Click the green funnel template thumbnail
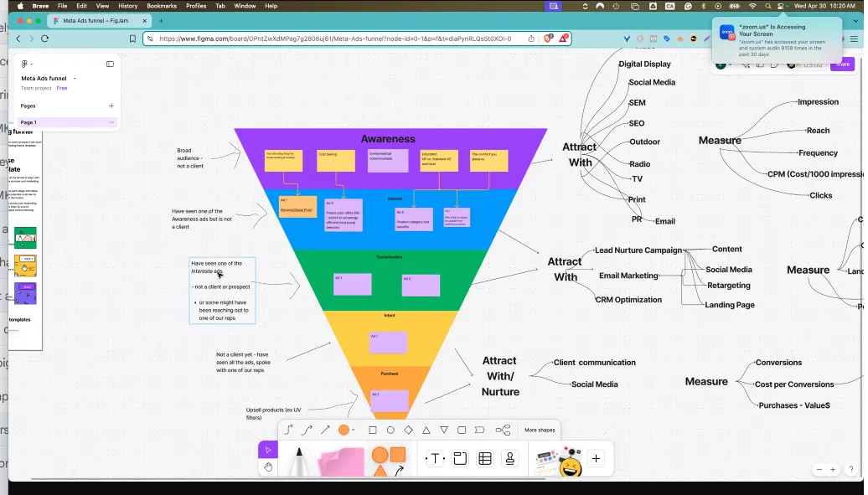868x495 pixels. pyautogui.click(x=25, y=238)
